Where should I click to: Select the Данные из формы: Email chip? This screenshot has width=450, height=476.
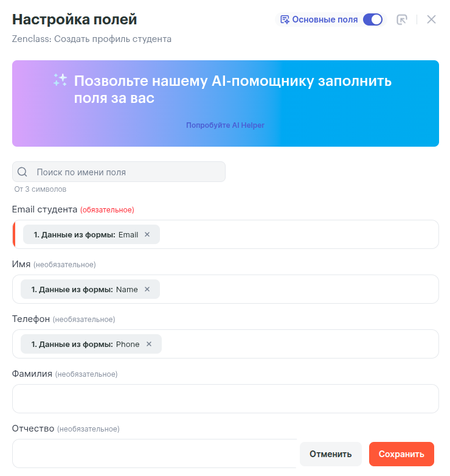click(x=85, y=234)
